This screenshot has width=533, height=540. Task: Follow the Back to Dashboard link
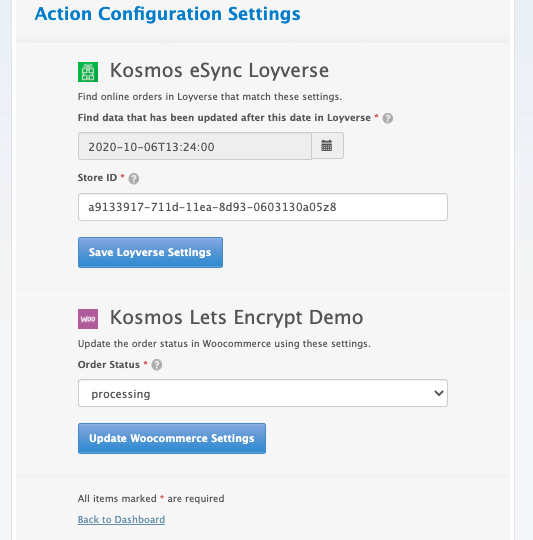click(121, 519)
